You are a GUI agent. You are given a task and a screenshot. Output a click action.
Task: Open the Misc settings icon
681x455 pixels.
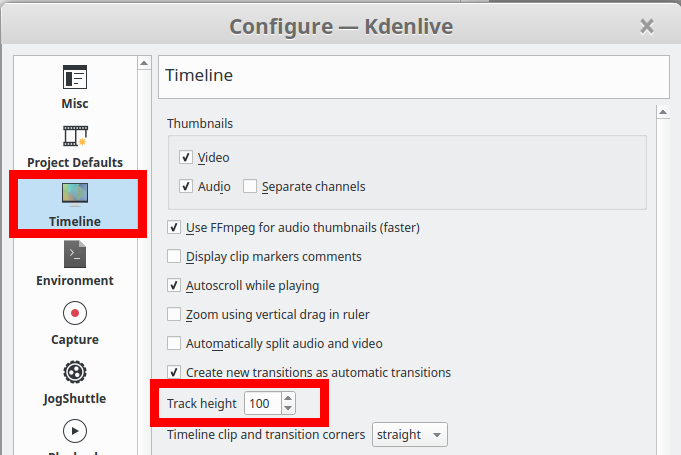coord(75,77)
